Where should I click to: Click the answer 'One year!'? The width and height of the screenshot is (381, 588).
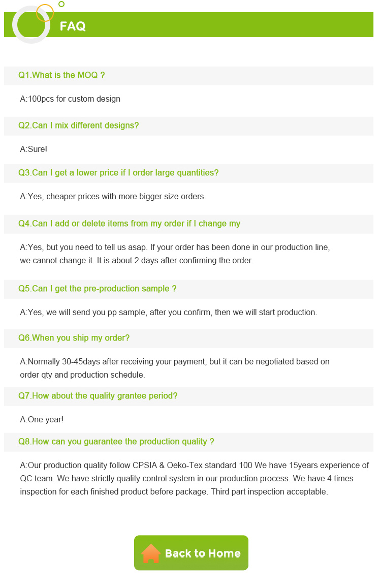(42, 420)
